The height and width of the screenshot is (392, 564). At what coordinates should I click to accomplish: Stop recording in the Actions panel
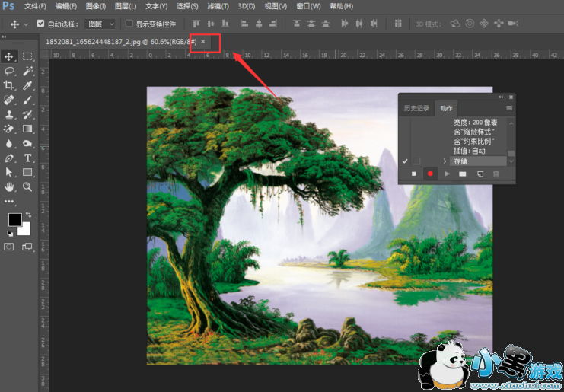click(413, 174)
